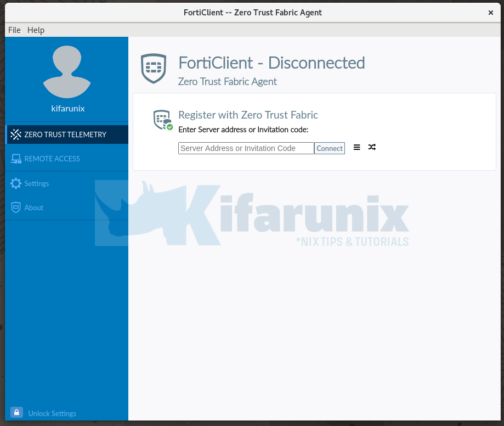Click the shuffle arrows icon beside Connect
Image resolution: width=504 pixels, height=426 pixels.
coord(372,147)
